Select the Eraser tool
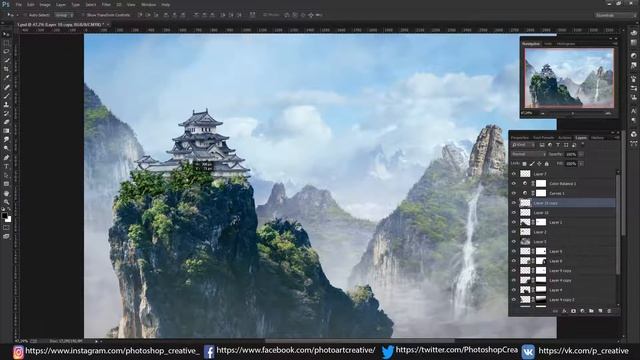The image size is (640, 360). tap(6, 122)
